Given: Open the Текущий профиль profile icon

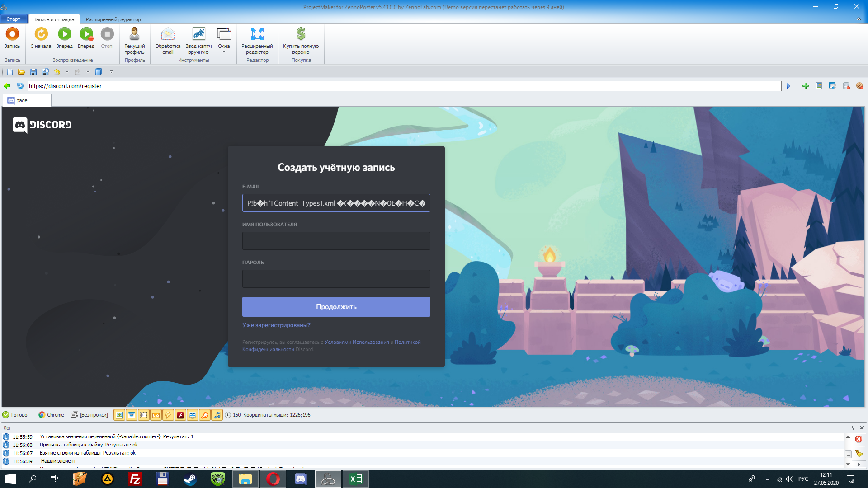Looking at the screenshot, I should [134, 41].
